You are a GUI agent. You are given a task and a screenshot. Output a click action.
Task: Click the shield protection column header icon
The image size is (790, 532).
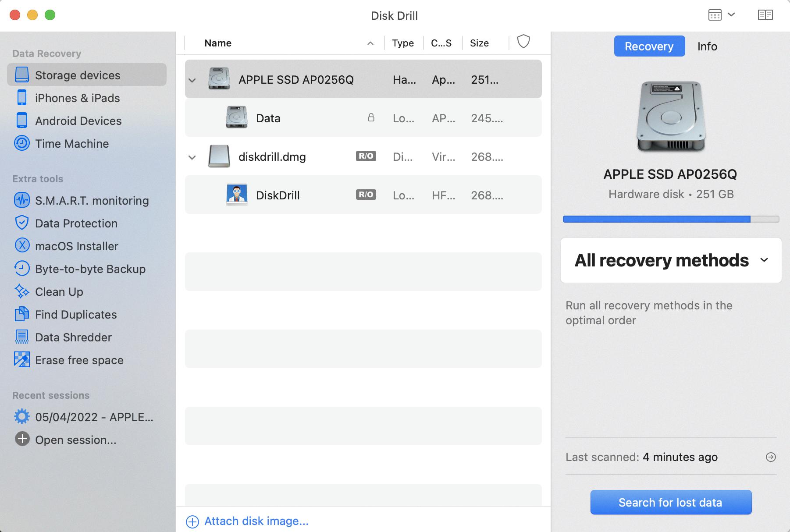click(523, 42)
